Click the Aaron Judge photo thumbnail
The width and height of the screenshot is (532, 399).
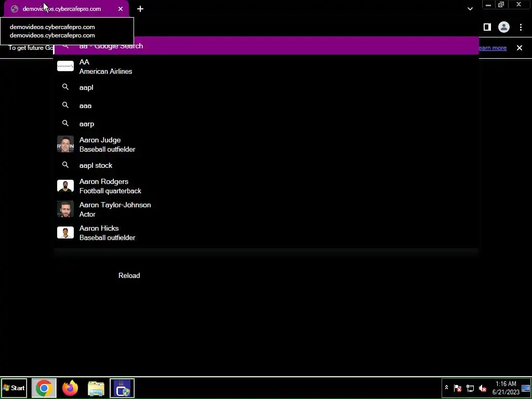[65, 144]
